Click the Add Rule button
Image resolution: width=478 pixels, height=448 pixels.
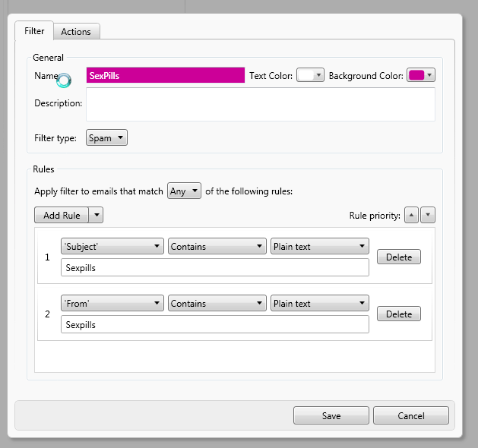62,215
